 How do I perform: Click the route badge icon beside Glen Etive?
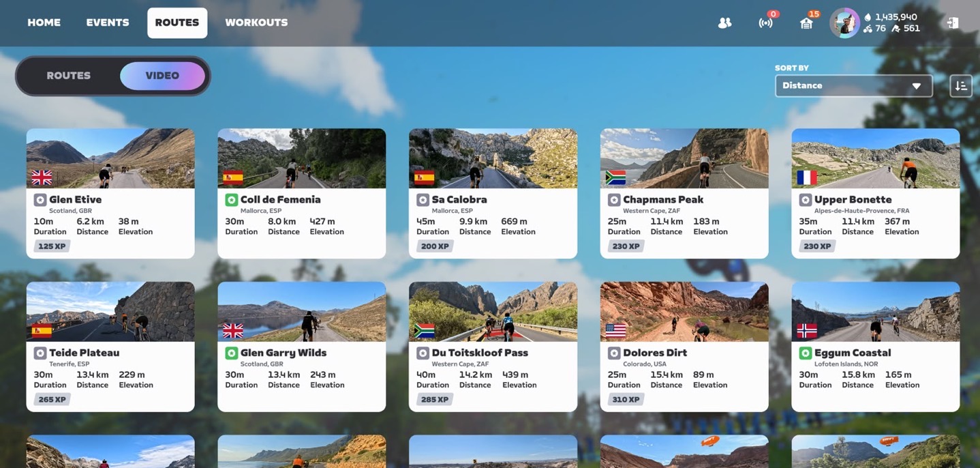tap(40, 200)
